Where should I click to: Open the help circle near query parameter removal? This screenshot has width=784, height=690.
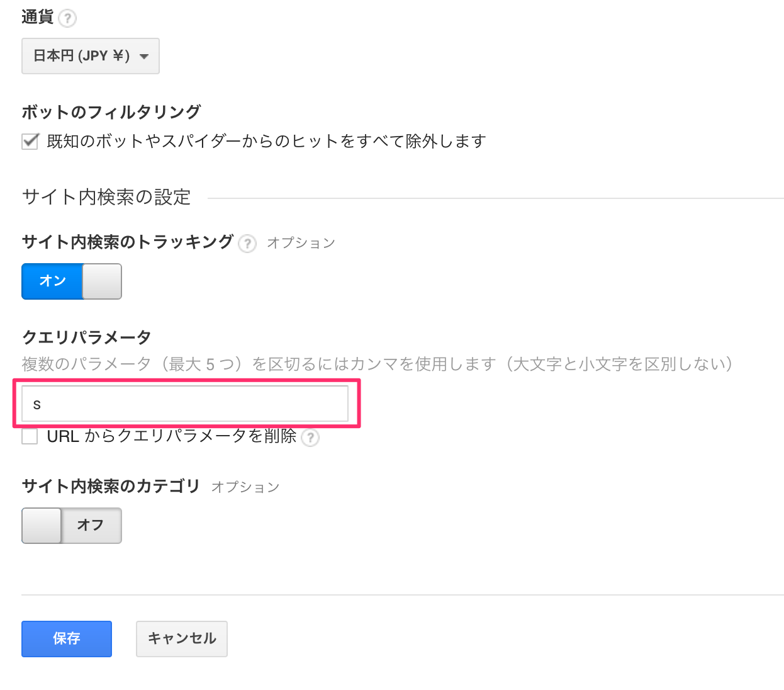(311, 438)
